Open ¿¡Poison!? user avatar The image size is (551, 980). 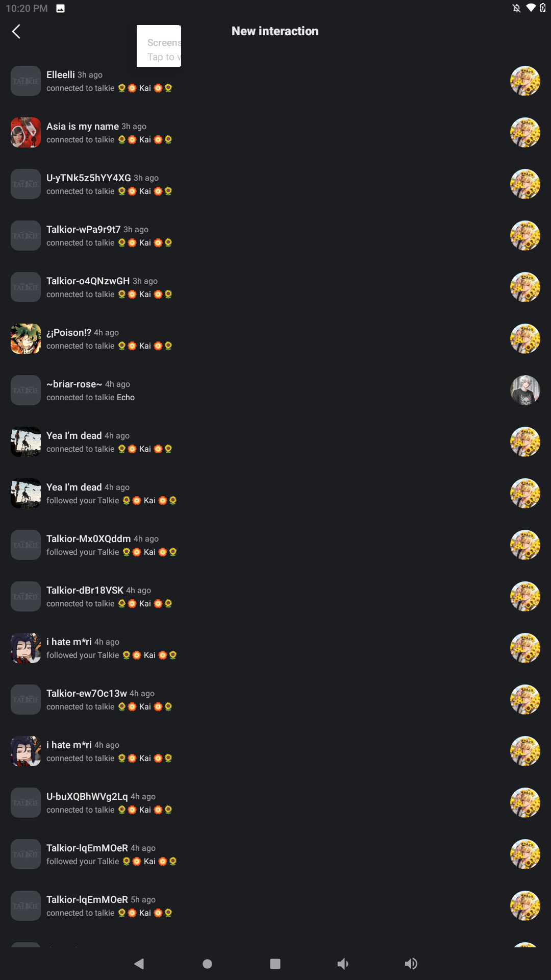(x=26, y=339)
